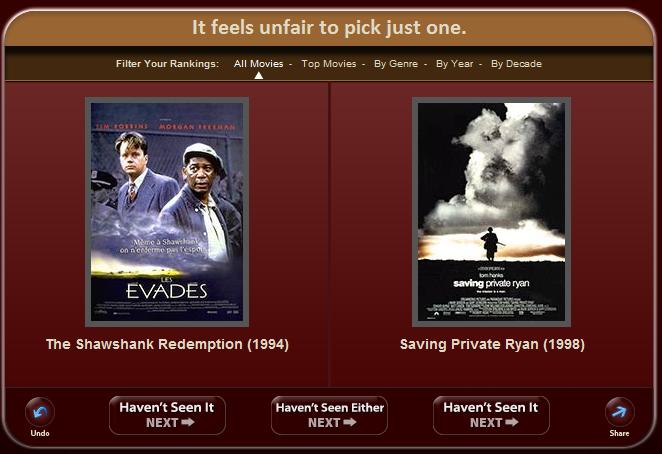Click the Share text label

tap(619, 433)
